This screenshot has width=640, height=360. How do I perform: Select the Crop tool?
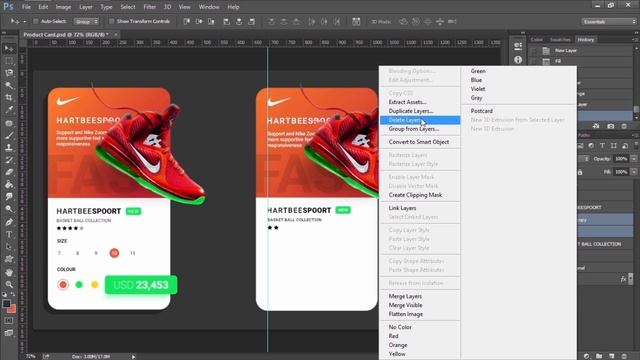pos(9,98)
